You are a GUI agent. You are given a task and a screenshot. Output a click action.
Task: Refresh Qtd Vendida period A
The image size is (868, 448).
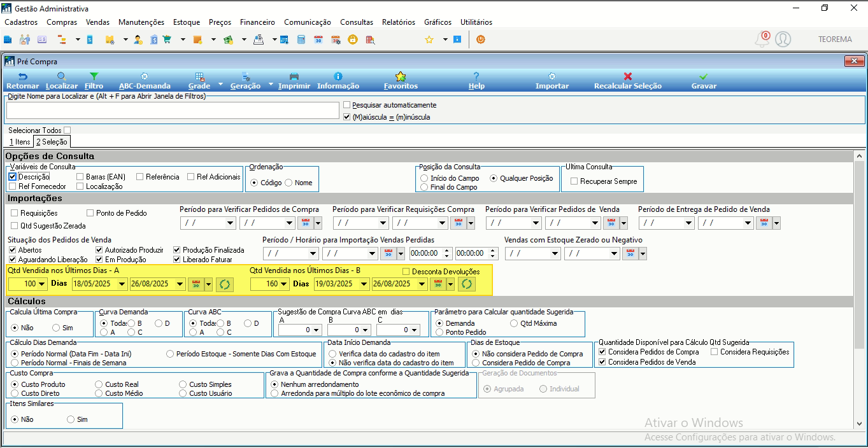pyautogui.click(x=225, y=284)
